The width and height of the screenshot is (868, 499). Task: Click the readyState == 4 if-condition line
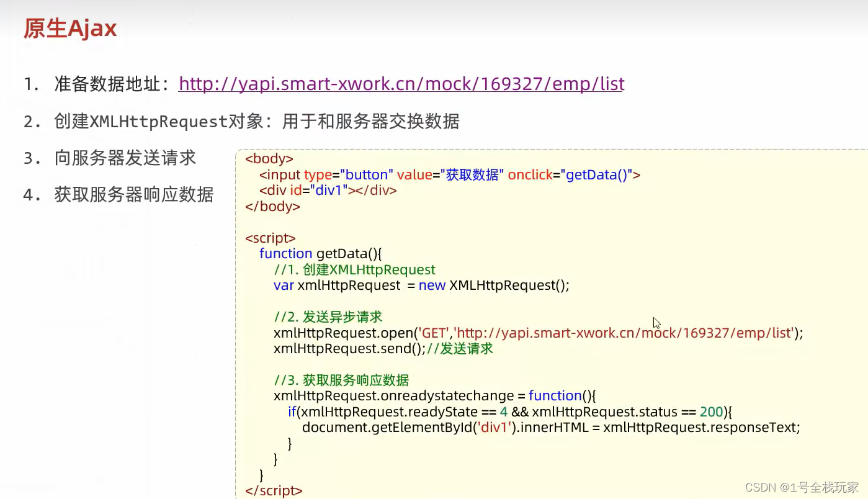click(511, 412)
